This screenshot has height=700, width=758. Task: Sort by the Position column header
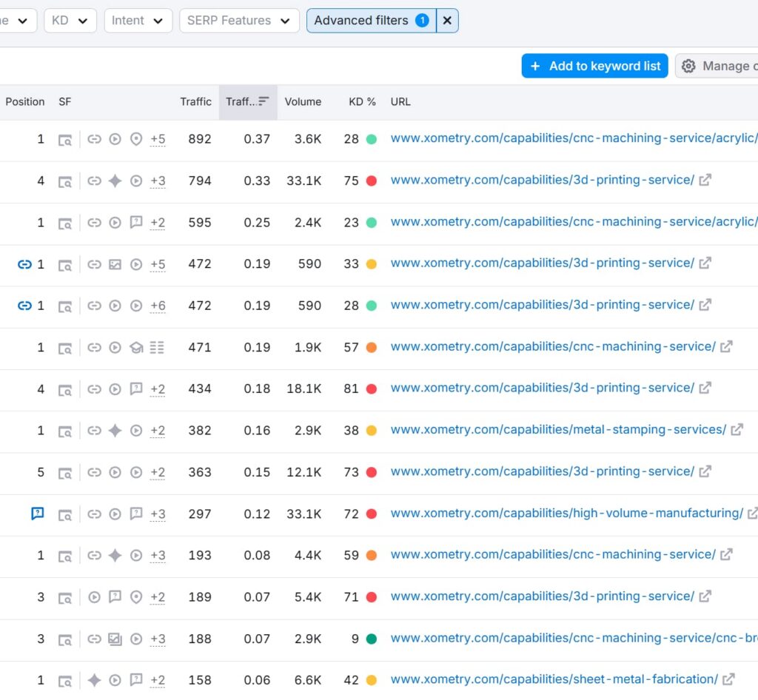(25, 102)
